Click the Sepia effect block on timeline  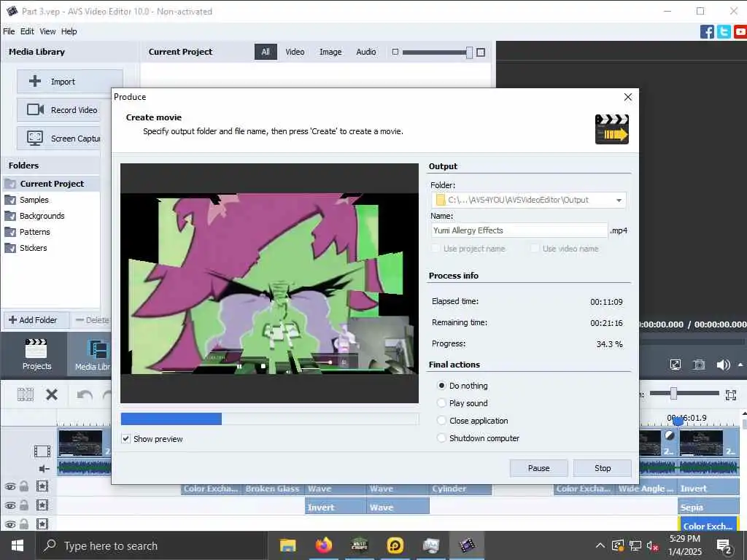[708, 507]
